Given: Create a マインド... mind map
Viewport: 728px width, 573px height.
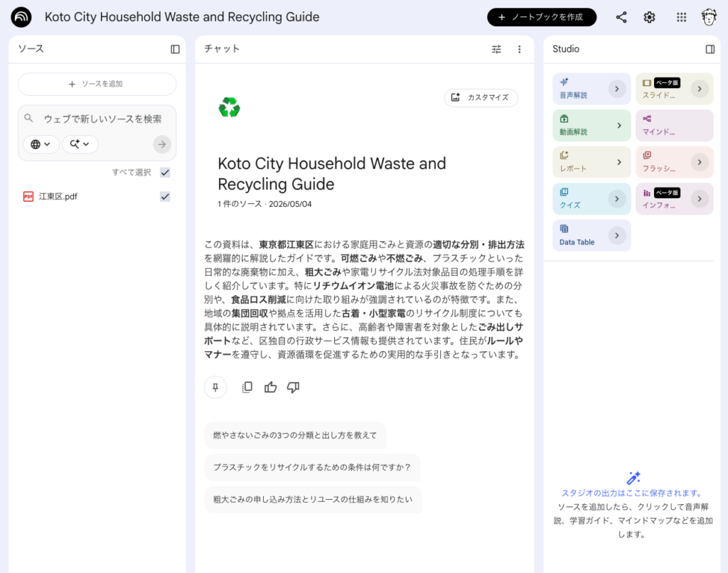Looking at the screenshot, I should click(x=674, y=125).
